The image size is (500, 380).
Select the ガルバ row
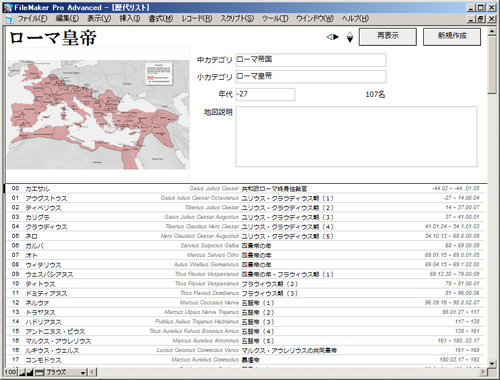(x=246, y=246)
